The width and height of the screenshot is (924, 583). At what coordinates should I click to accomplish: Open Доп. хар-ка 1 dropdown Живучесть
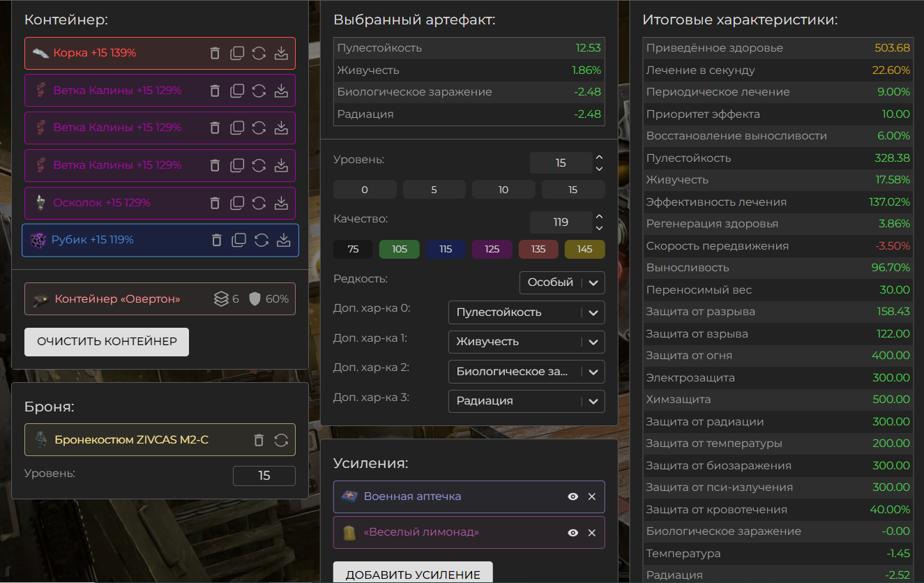(527, 342)
